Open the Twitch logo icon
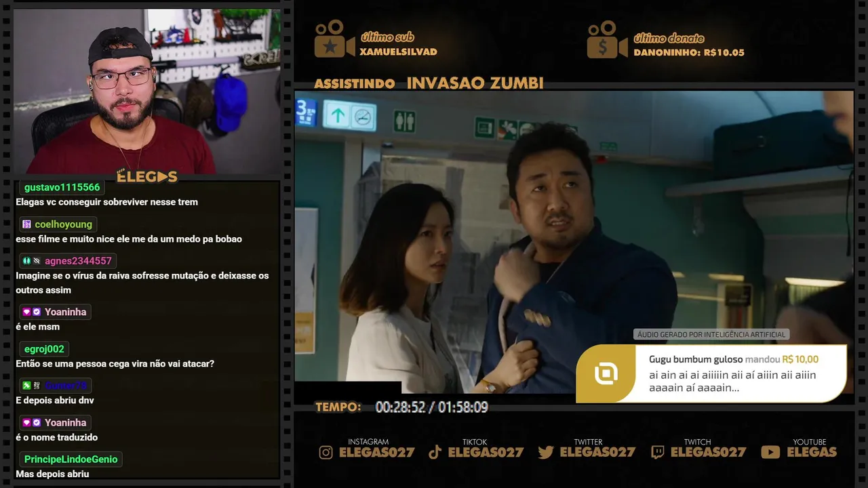Viewport: 868px width, 488px height. [657, 452]
